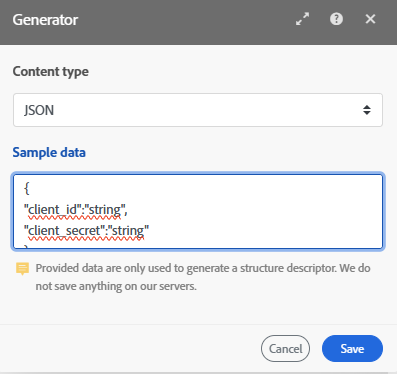Image resolution: width=397 pixels, height=374 pixels.
Task: Click the opening curly brace line
Action: pos(27,189)
